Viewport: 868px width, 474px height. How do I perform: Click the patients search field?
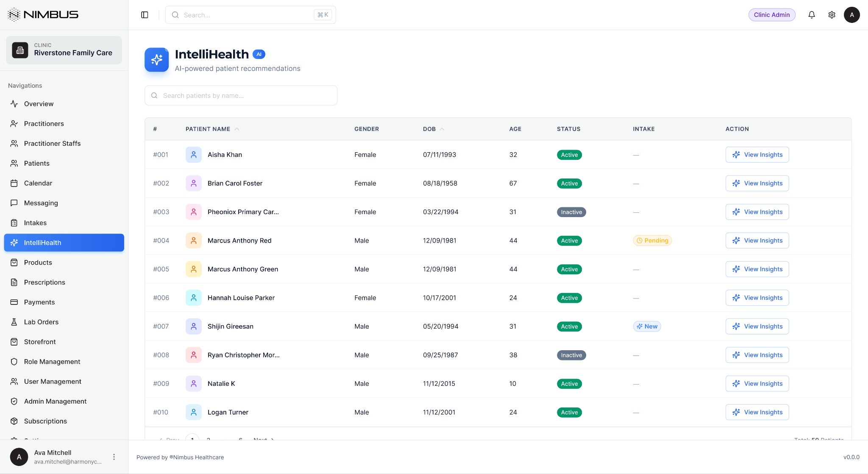241,95
